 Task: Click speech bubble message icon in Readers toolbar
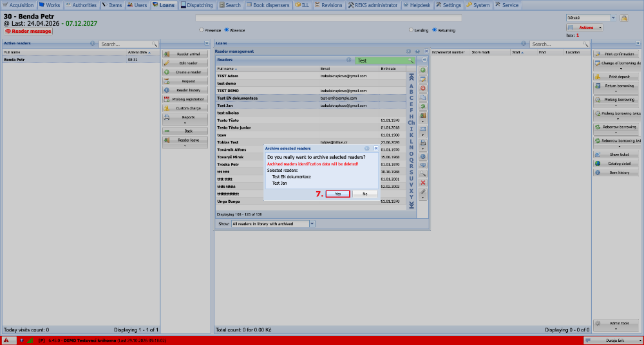pos(422,165)
